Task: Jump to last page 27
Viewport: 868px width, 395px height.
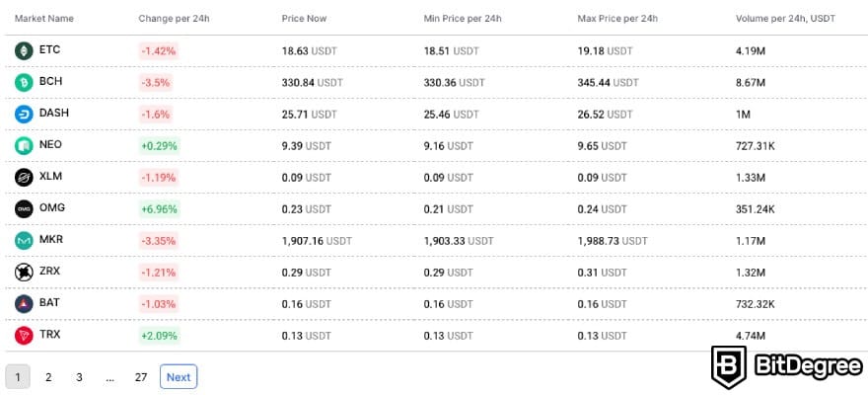Action: 141,377
